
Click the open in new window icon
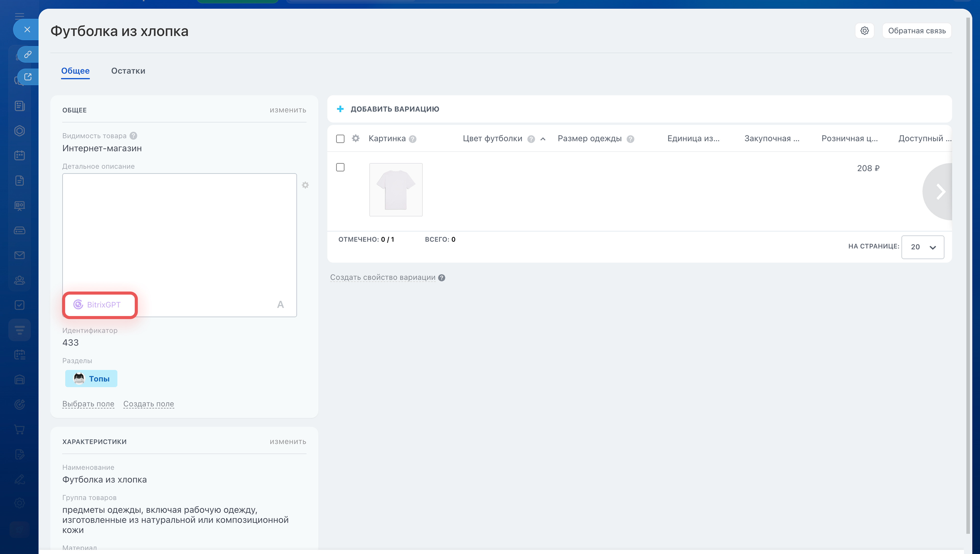point(28,77)
